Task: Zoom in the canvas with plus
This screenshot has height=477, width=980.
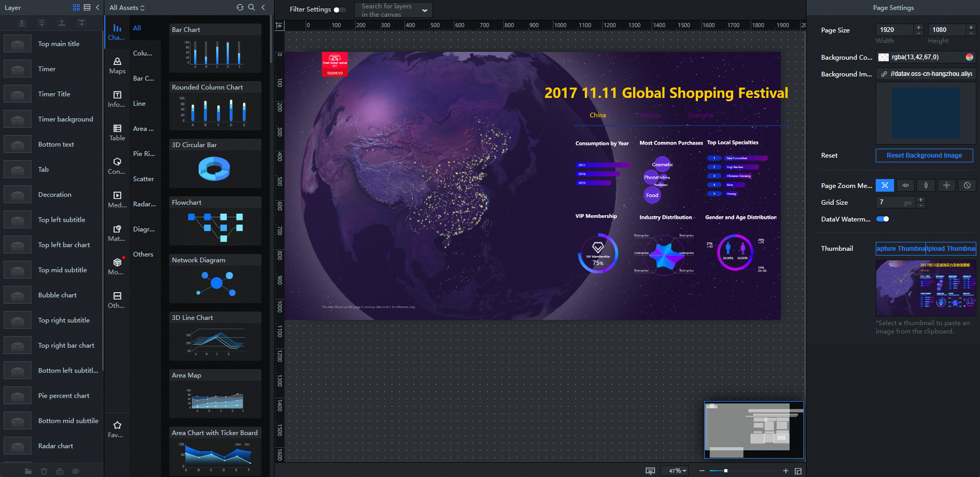Action: [x=786, y=471]
